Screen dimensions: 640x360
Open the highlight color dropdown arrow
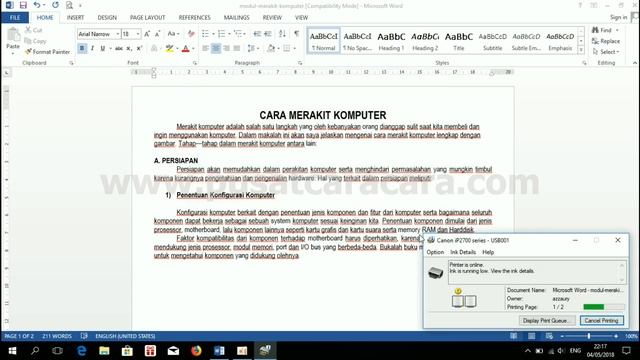(x=177, y=49)
